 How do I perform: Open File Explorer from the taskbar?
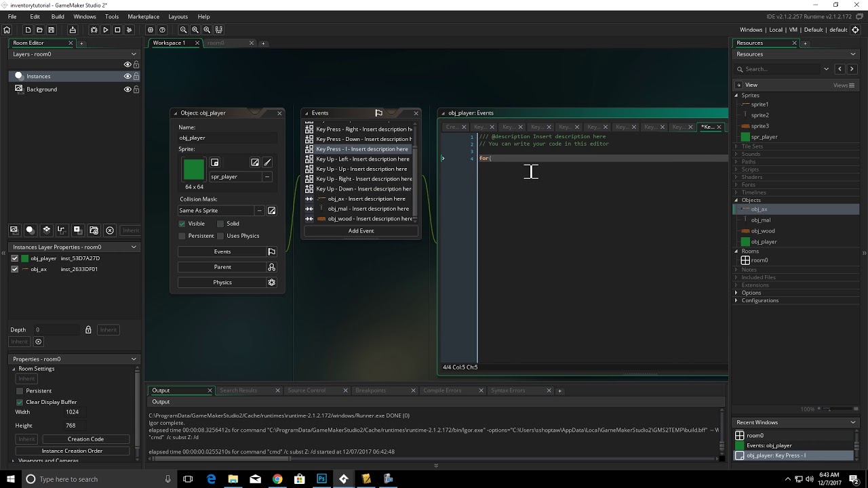(233, 479)
